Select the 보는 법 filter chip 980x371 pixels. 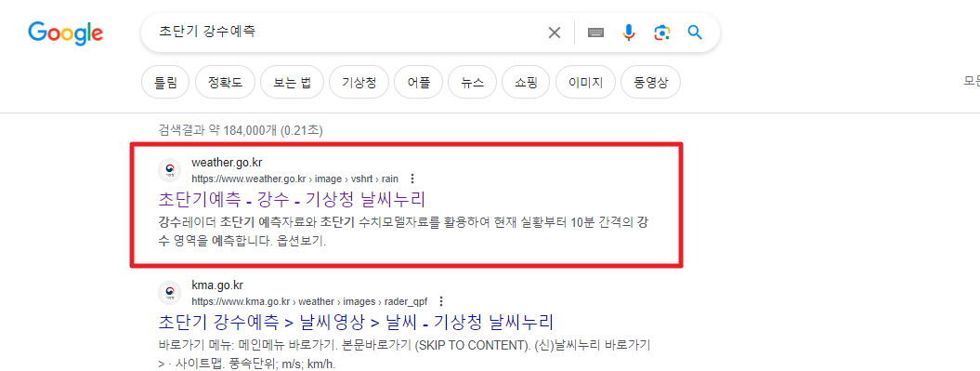point(292,82)
